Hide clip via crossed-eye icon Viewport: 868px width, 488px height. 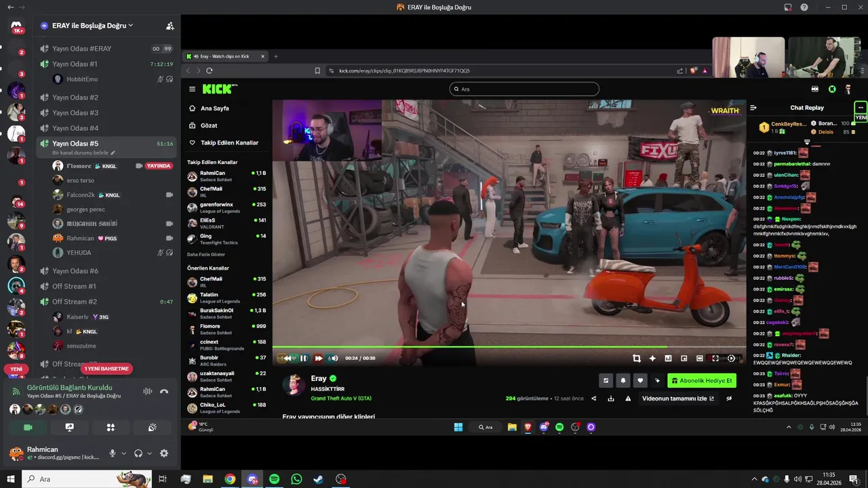[729, 399]
